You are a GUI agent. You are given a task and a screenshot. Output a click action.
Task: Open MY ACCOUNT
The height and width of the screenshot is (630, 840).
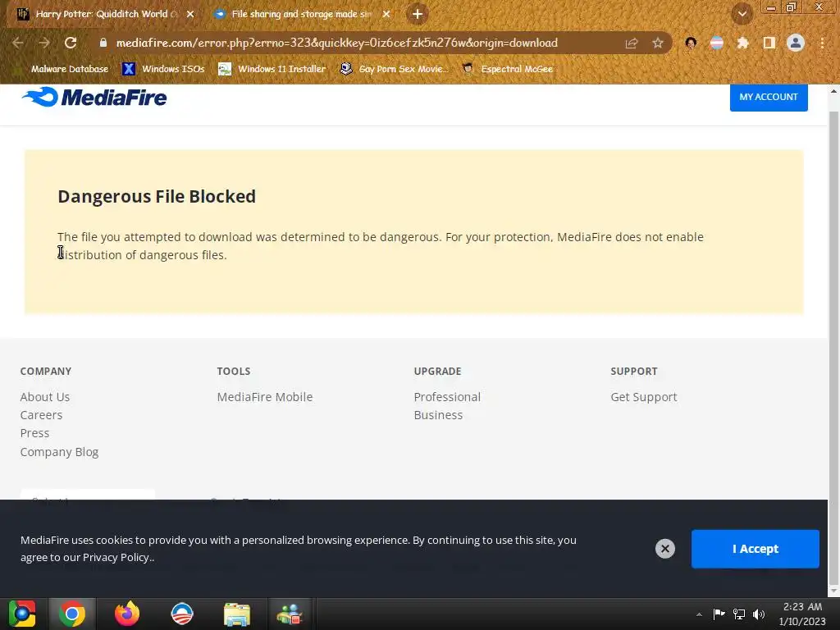pos(769,97)
